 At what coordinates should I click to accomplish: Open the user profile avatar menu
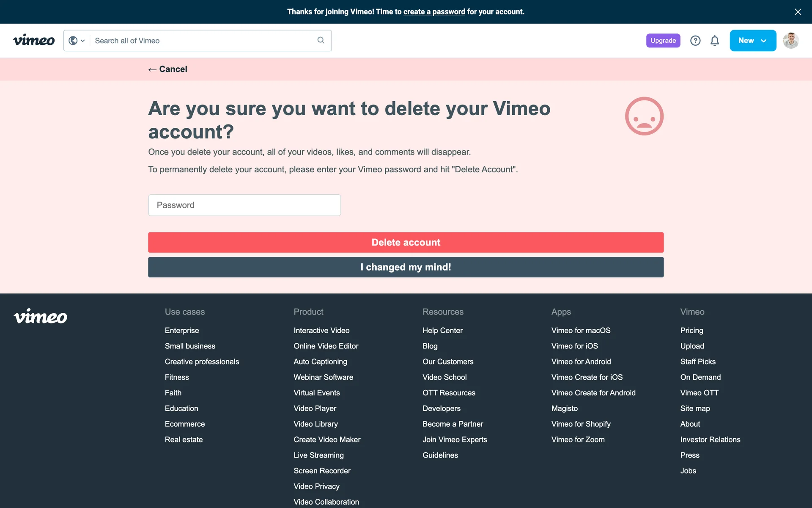pyautogui.click(x=790, y=41)
